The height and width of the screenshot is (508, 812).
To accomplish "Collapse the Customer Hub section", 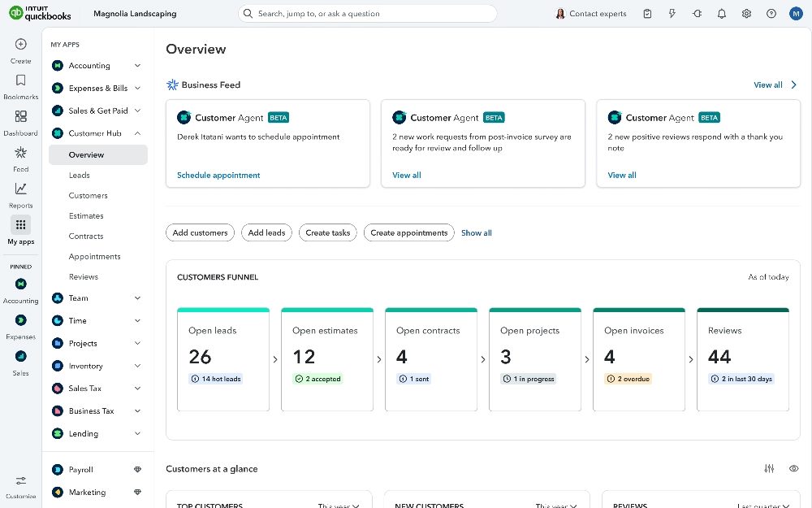I will click(137, 133).
